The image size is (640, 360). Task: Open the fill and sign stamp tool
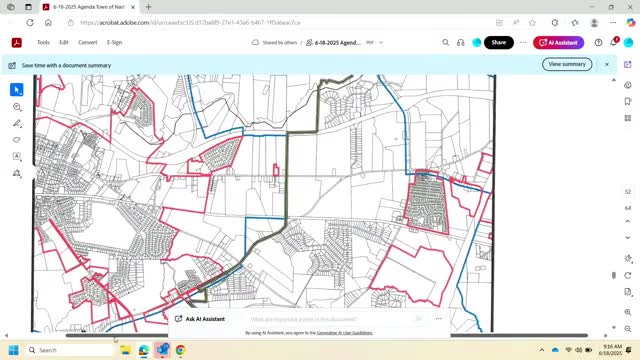[x=17, y=173]
